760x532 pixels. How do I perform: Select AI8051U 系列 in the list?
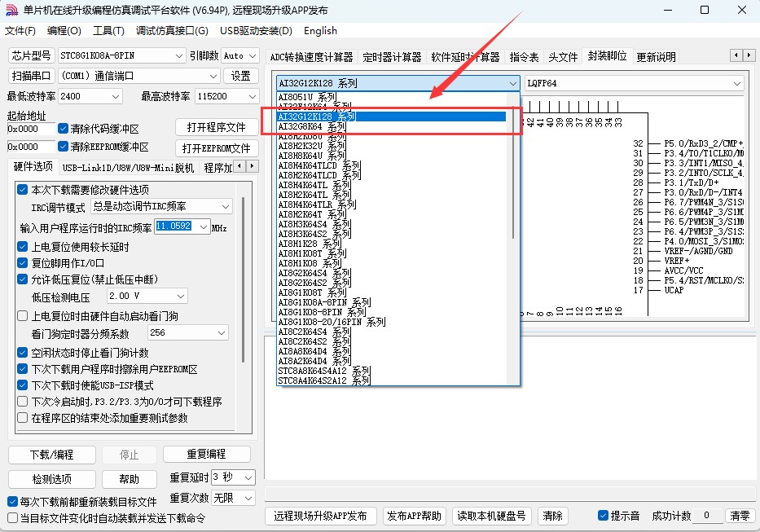(392, 97)
